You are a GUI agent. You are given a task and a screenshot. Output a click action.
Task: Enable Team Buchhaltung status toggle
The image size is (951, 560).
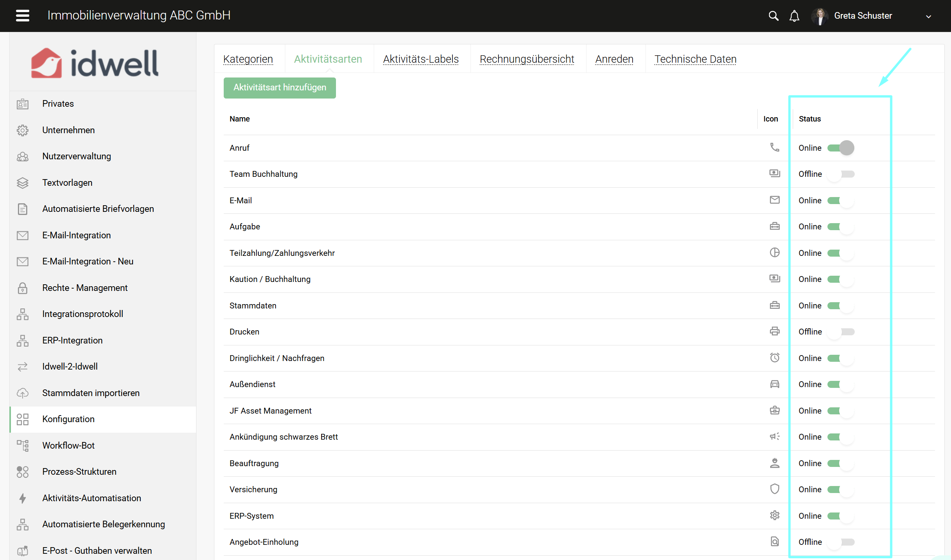[841, 174]
